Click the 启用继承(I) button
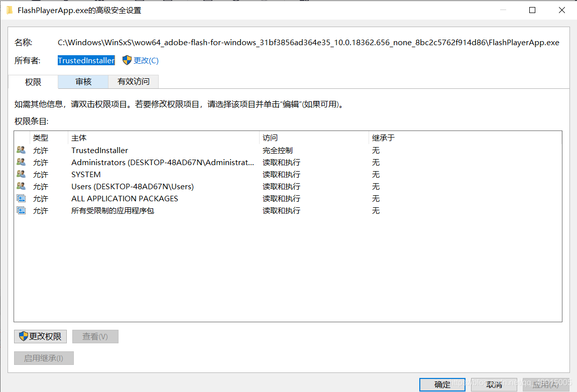 point(44,358)
